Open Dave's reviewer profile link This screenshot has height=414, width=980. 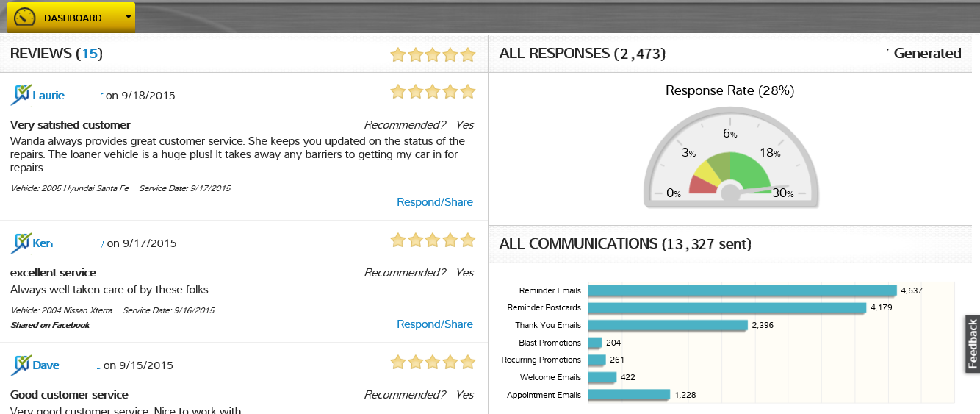click(x=46, y=365)
